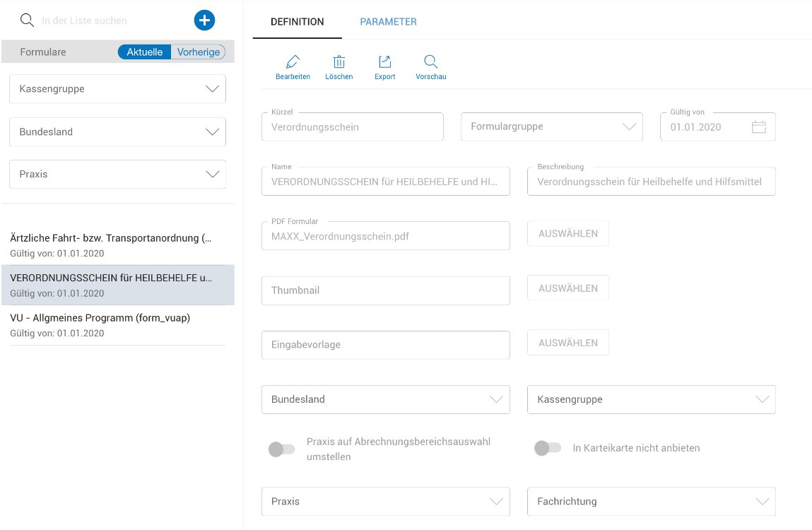Click the blue plus add button
The width and height of the screenshot is (812, 530).
pos(204,20)
